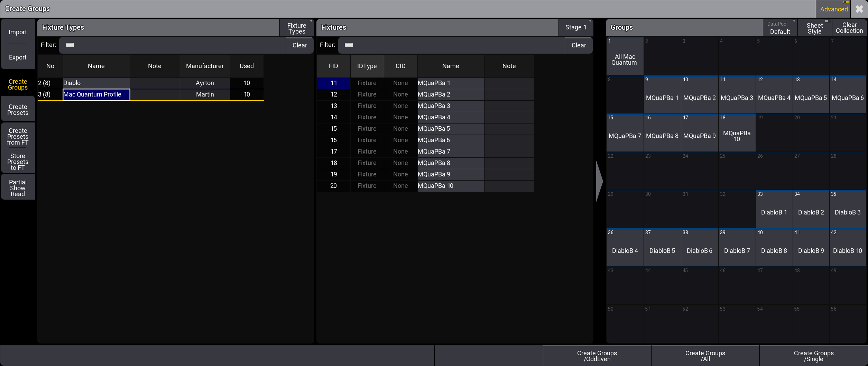Select the All Mac Quantum group
This screenshot has height=366, width=868.
624,57
